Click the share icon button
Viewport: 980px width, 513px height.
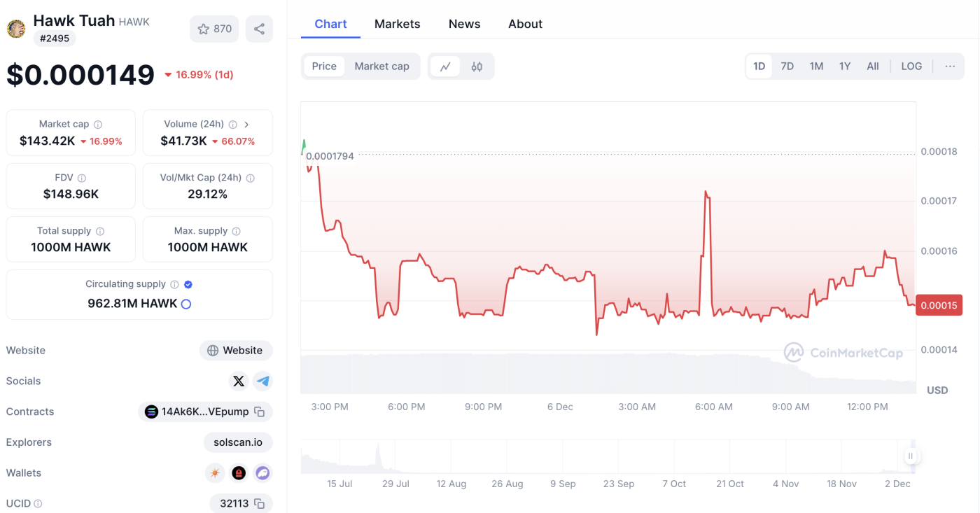pos(259,29)
